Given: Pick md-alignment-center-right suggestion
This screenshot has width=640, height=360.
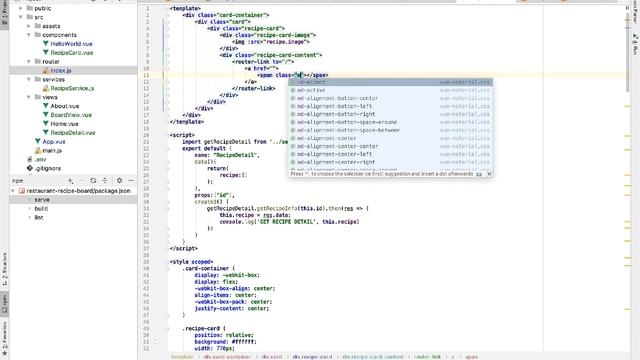Looking at the screenshot, I should click(x=390, y=162).
